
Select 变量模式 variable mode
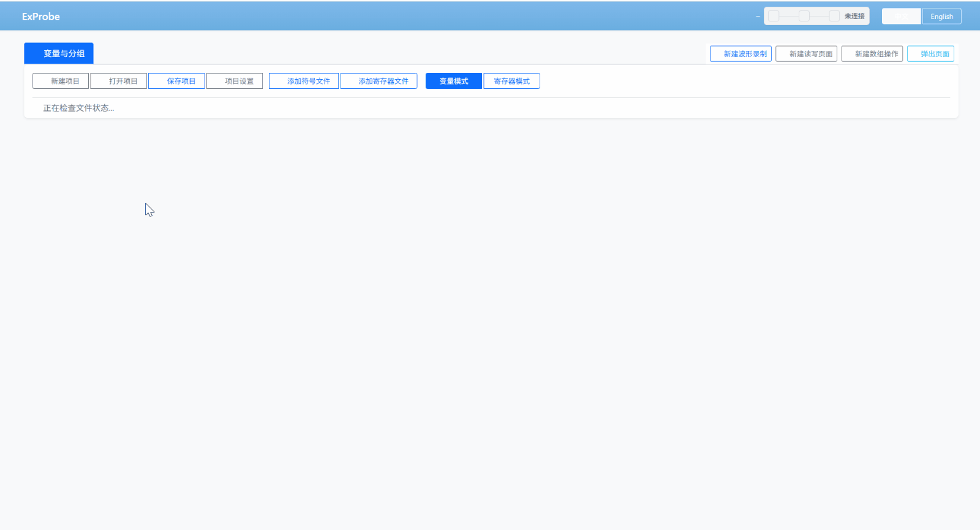point(454,81)
